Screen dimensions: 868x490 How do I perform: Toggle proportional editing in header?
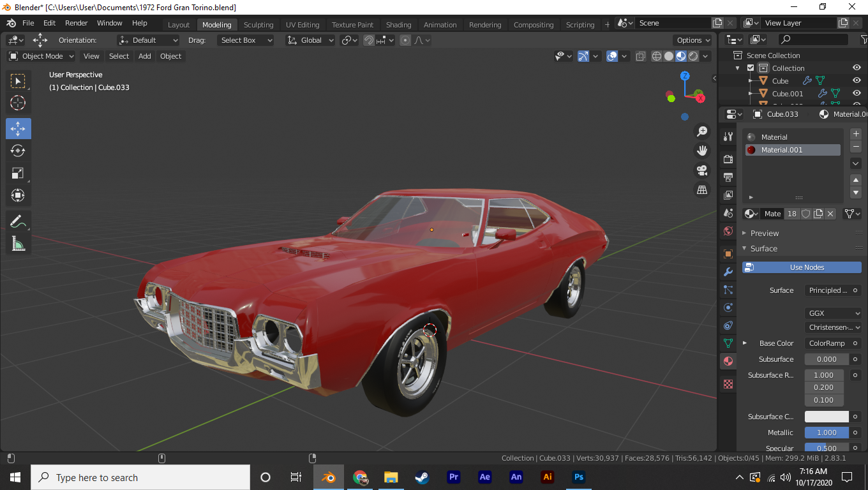tap(405, 40)
